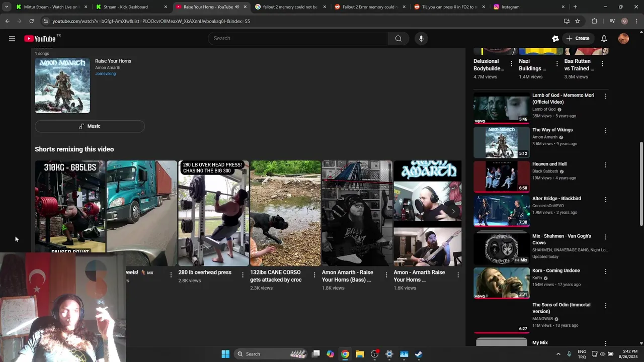Open the Chrome extensions puzzle icon

click(595, 21)
